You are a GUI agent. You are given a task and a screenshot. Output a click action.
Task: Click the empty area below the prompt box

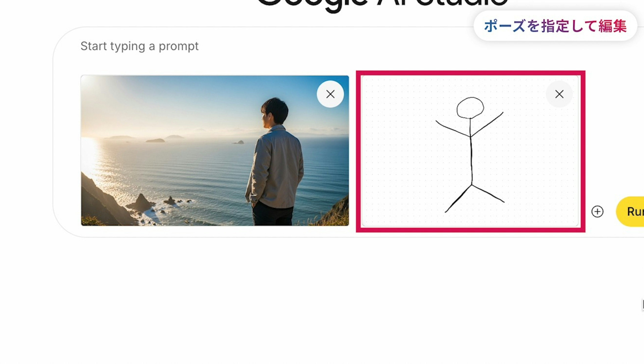pos(322,300)
